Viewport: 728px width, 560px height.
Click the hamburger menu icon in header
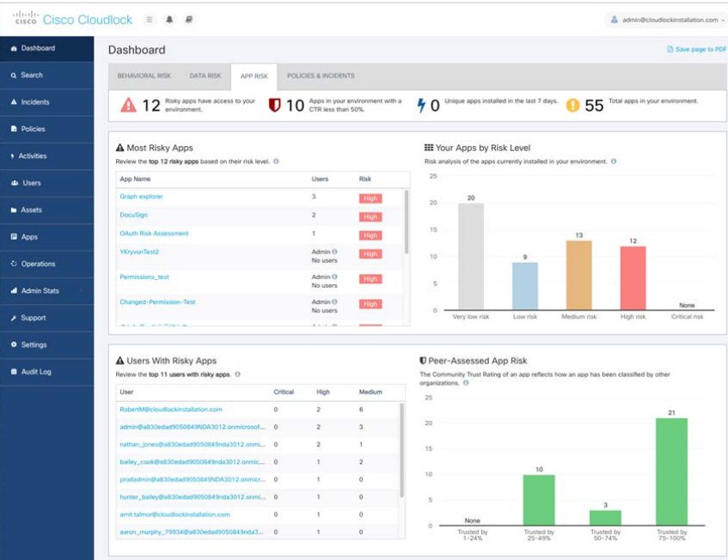[x=150, y=20]
